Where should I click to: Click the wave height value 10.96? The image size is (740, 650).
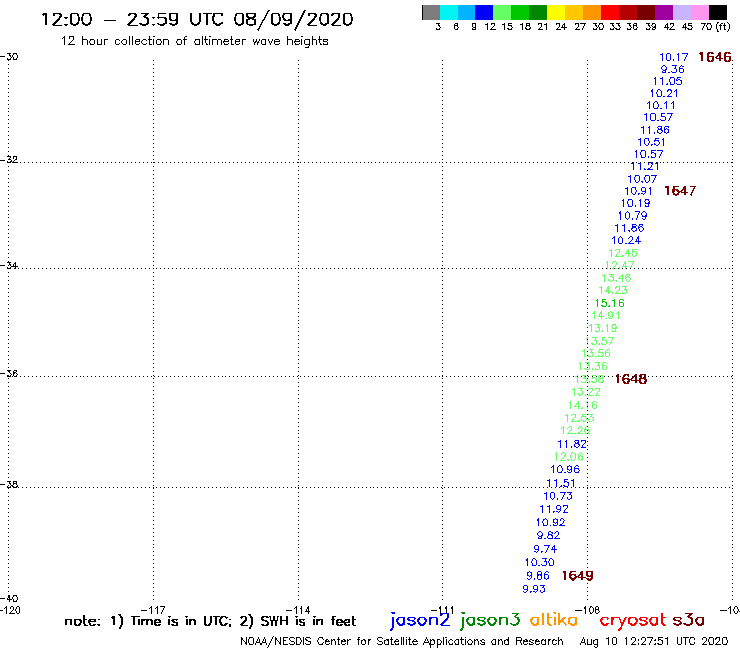565,470
